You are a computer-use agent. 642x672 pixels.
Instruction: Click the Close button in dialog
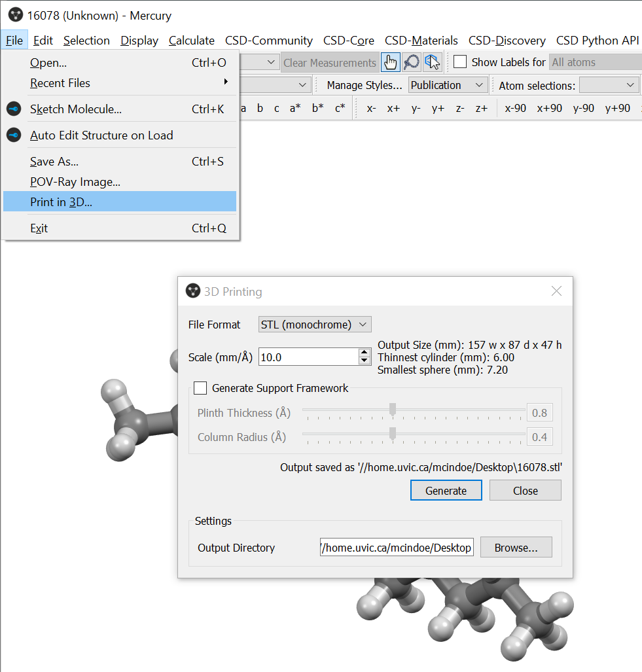point(526,490)
